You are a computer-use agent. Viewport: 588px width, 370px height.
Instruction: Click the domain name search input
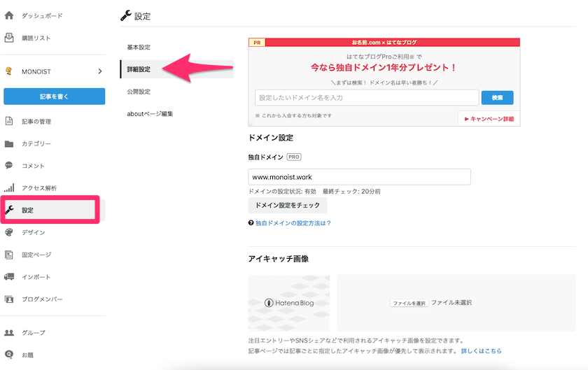pos(367,97)
